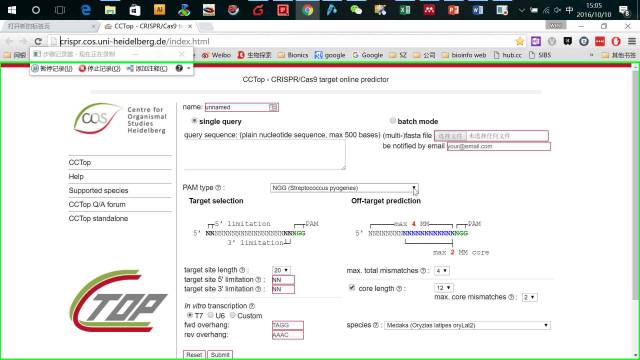Expand the target site length dropdown

[281, 270]
